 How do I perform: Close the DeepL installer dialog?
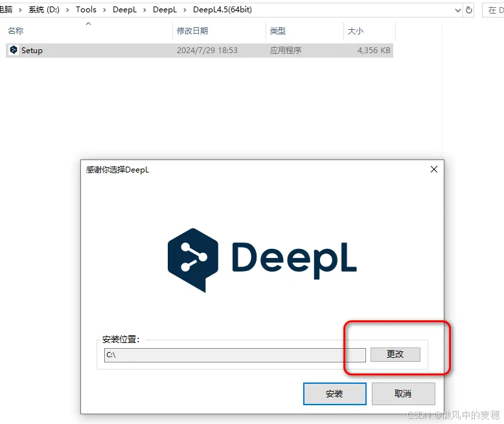click(x=434, y=169)
